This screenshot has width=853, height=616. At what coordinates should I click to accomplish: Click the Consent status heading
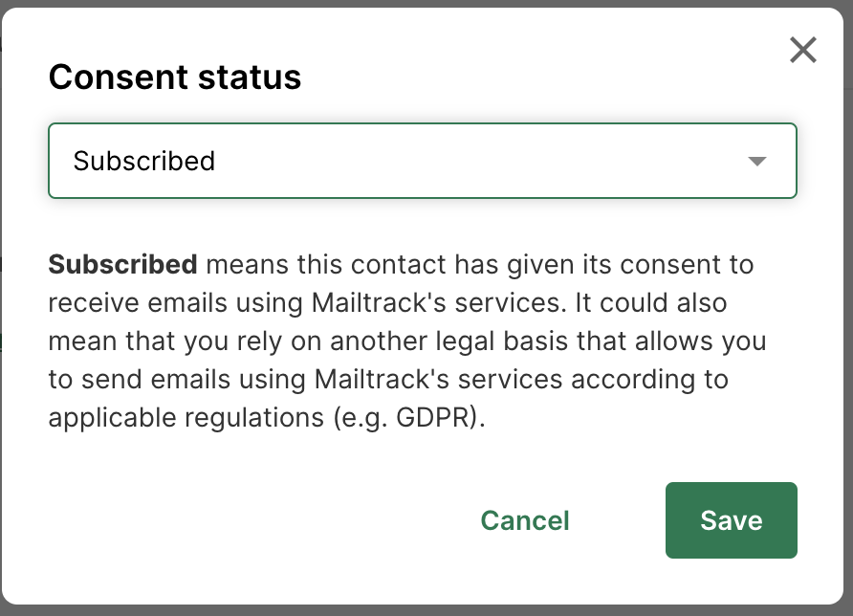pyautogui.click(x=175, y=77)
